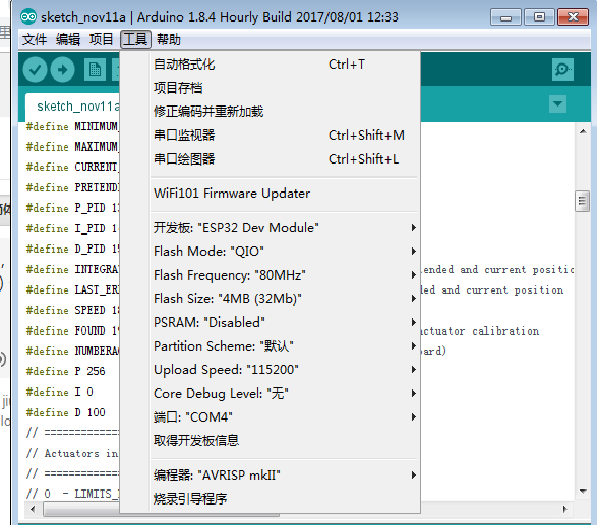Click vertical scrollbar down arrow
This screenshot has width=597, height=525.
tap(583, 491)
